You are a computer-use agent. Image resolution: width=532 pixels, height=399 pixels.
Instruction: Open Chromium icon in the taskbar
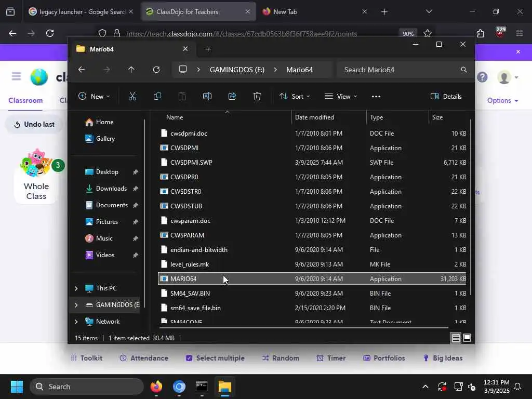pyautogui.click(x=179, y=387)
